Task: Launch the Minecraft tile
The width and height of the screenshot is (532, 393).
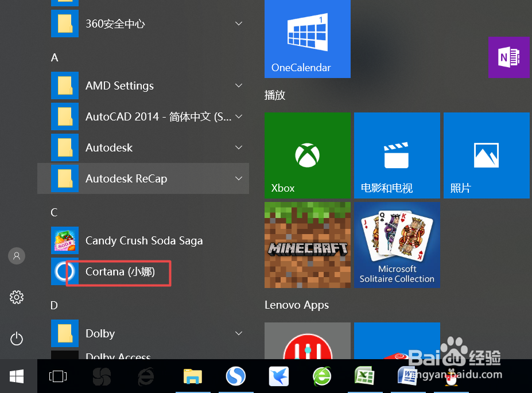Action: [308, 245]
